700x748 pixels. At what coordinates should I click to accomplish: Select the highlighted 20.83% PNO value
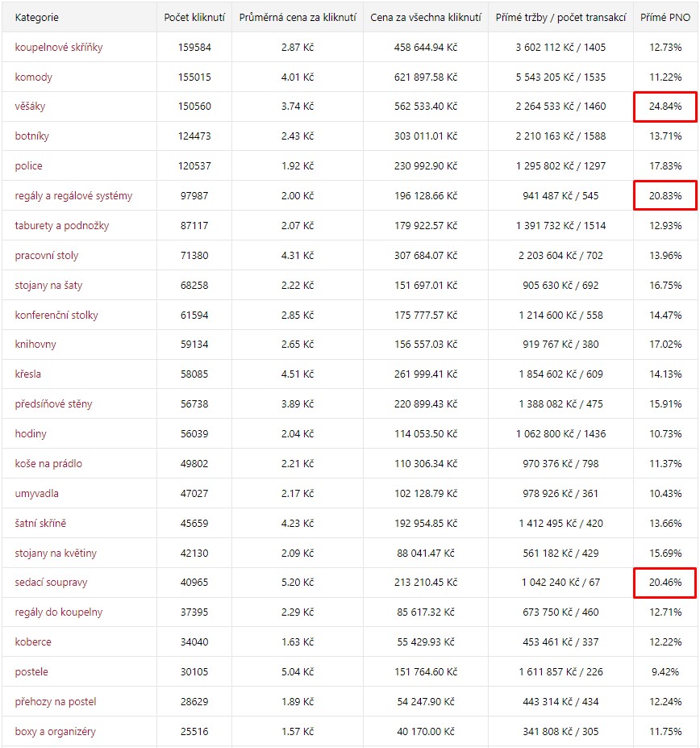point(665,195)
